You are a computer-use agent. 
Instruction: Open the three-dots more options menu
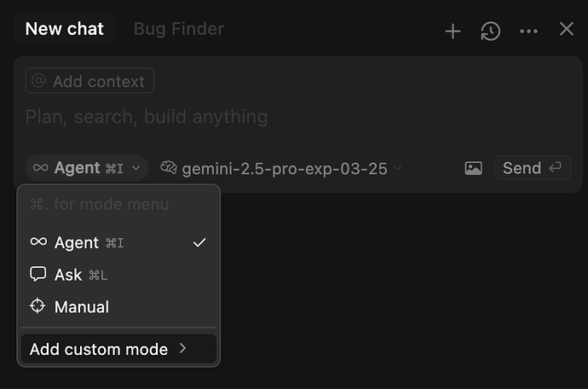point(528,32)
